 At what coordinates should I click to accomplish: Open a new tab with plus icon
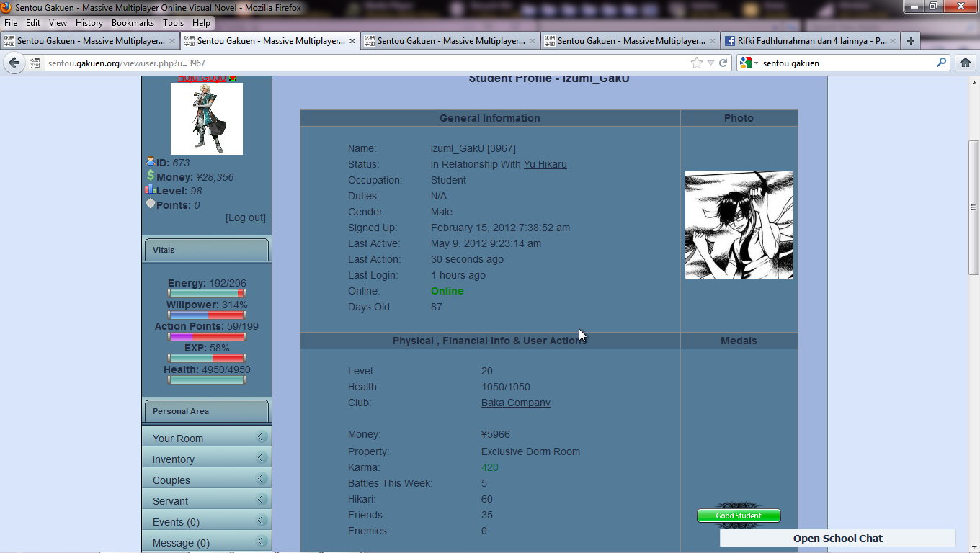(x=911, y=41)
